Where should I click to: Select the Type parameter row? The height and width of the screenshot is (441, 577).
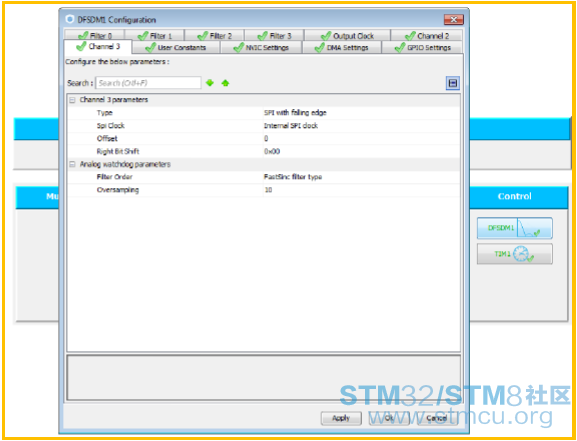tap(264, 113)
